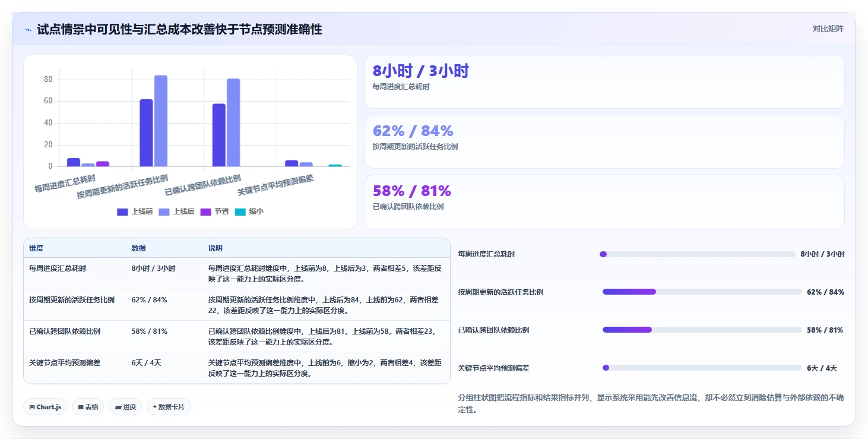Select the 8小时 / 3小时 data card
This screenshot has width=868, height=439.
(604, 82)
